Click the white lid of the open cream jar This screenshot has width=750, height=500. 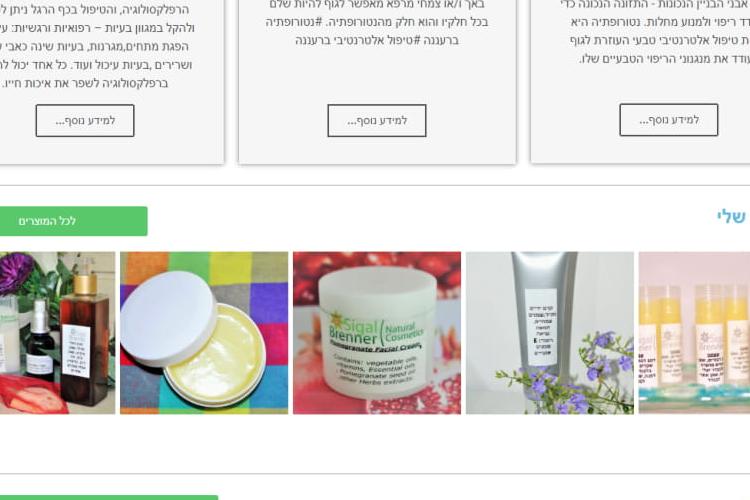pos(167,318)
